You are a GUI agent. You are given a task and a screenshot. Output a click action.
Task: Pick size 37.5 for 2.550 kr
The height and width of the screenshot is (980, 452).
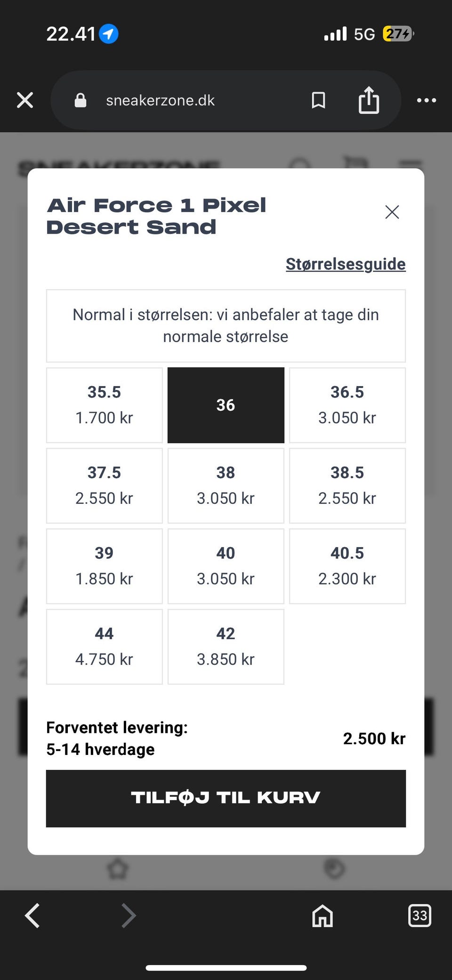click(x=104, y=486)
